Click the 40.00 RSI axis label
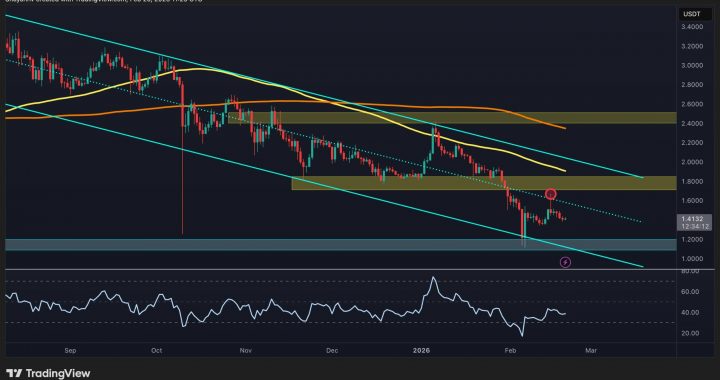Image resolution: width=720 pixels, height=380 pixels. [691, 313]
